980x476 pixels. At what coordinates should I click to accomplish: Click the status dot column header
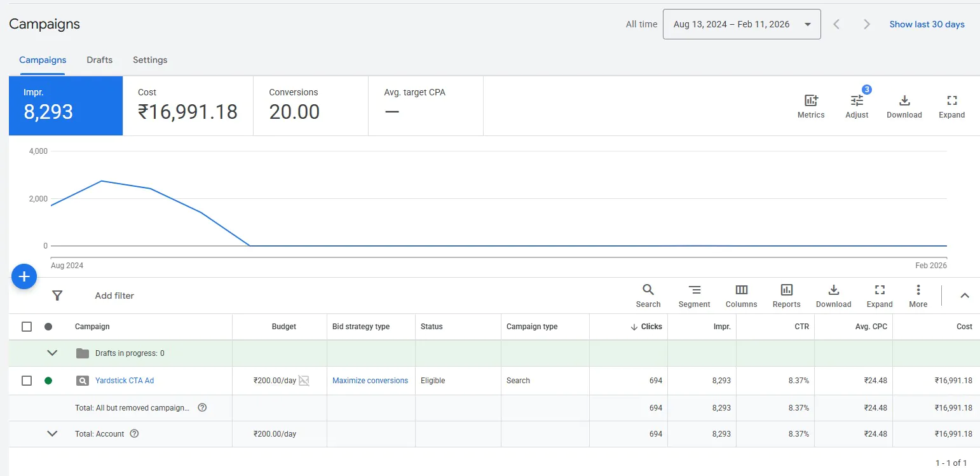coord(48,327)
